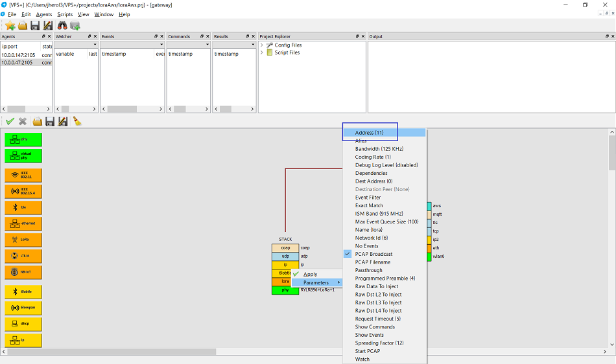Select agent 10.0.0.147:2105 in the Agents list
The height and width of the screenshot is (364, 616).
click(x=18, y=55)
